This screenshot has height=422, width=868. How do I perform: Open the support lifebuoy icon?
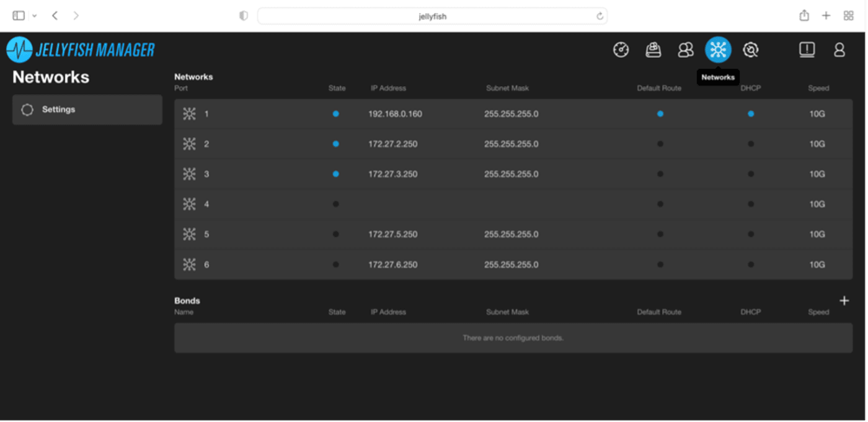(751, 50)
